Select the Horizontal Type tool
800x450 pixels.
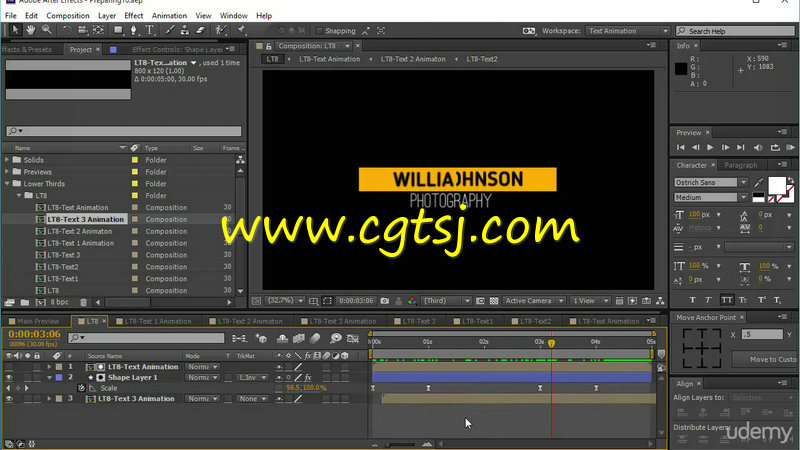pos(149,30)
